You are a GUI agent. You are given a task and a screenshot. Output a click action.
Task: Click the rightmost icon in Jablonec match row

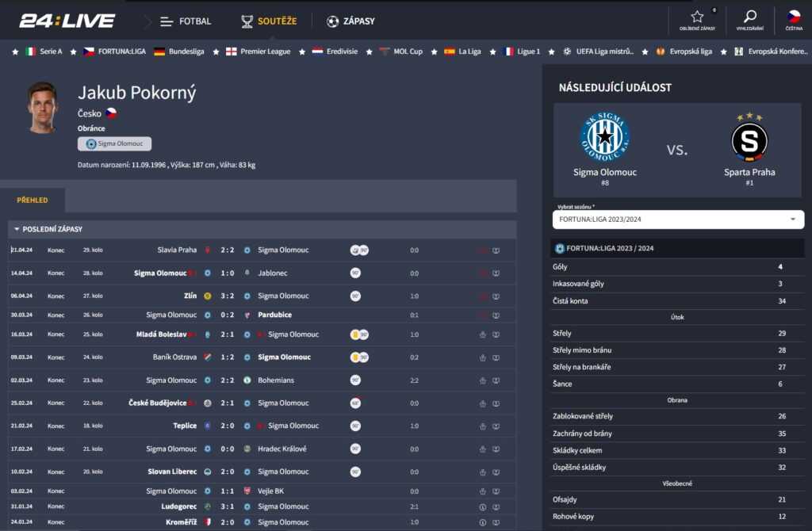(496, 273)
